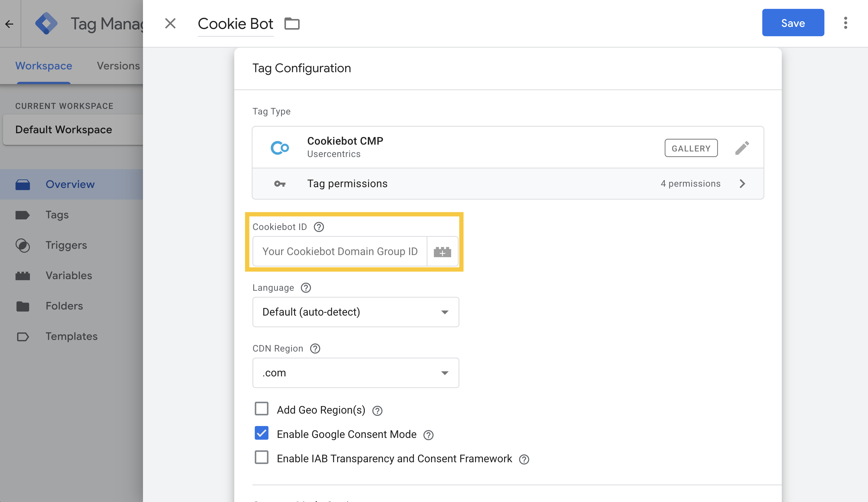Insert a variable into Cookiebot ID
This screenshot has height=502, width=868.
pyautogui.click(x=442, y=252)
